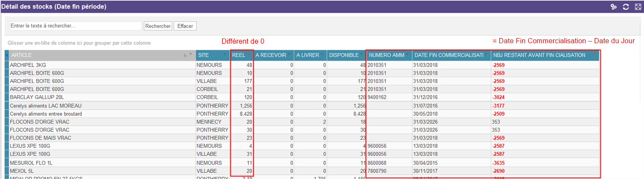Open the settings gears icon in title bar

[613, 7]
